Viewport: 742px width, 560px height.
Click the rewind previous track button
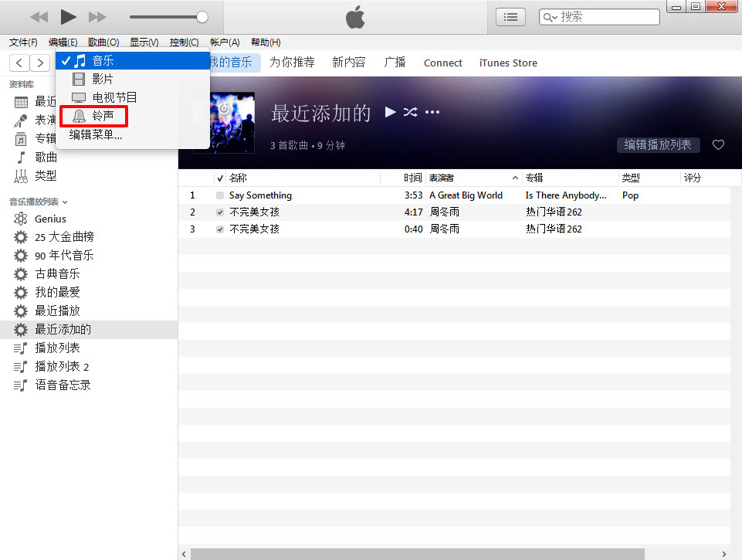click(x=39, y=18)
